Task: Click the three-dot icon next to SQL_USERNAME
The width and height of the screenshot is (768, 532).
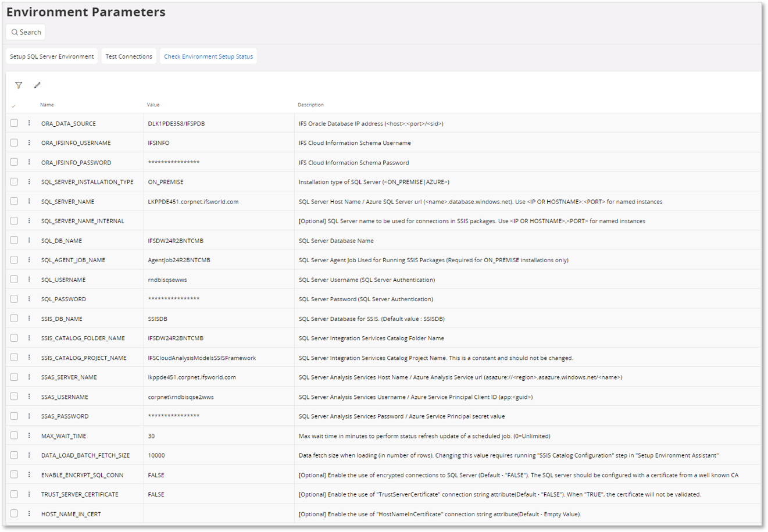Action: (29, 279)
